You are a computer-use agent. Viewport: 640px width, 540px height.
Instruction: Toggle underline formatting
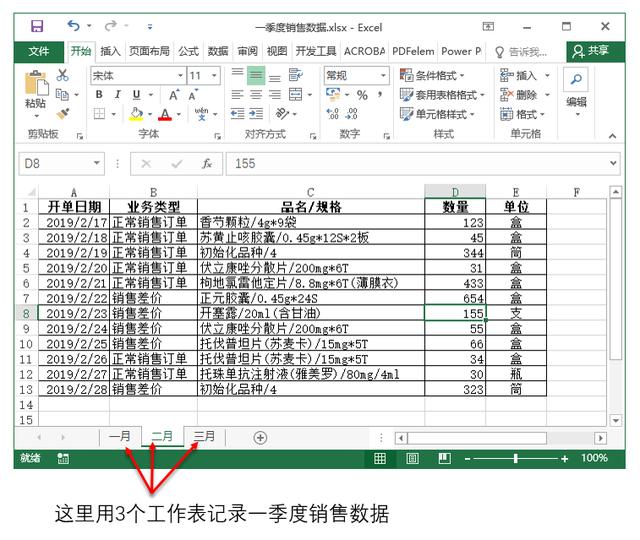137,95
